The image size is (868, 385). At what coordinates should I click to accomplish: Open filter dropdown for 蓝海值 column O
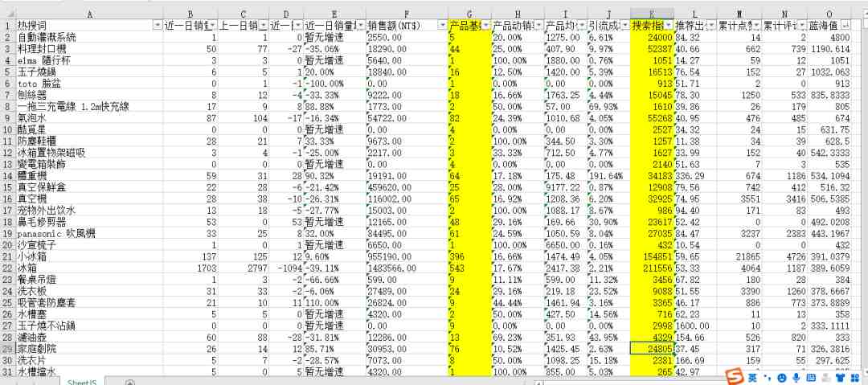pos(845,25)
